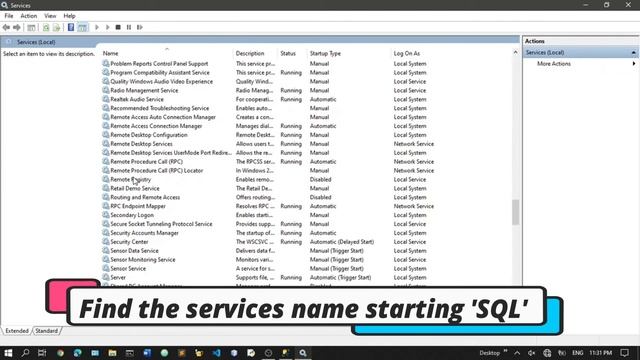The width and height of the screenshot is (640, 360).
Task: Click the Services app icon in the taskbar
Action: (x=303, y=353)
